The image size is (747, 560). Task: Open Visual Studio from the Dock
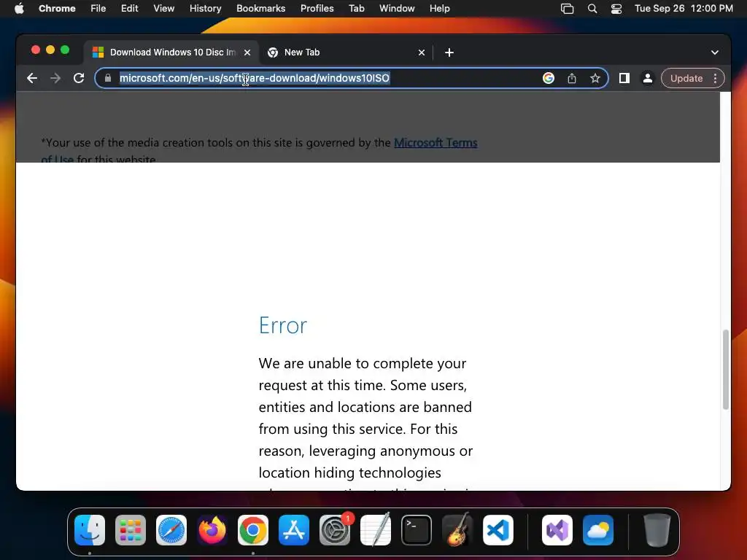pos(557,530)
